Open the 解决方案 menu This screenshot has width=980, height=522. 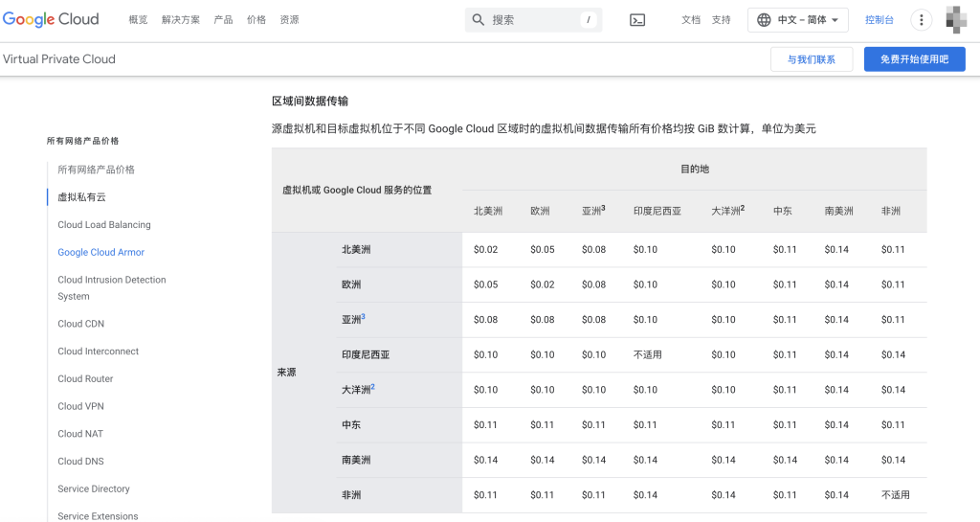tap(181, 20)
